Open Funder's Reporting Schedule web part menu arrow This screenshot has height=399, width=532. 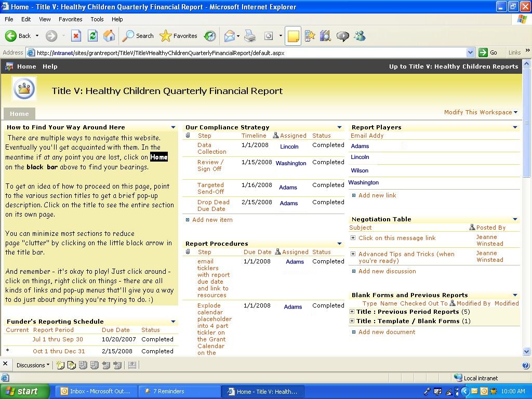point(173,322)
